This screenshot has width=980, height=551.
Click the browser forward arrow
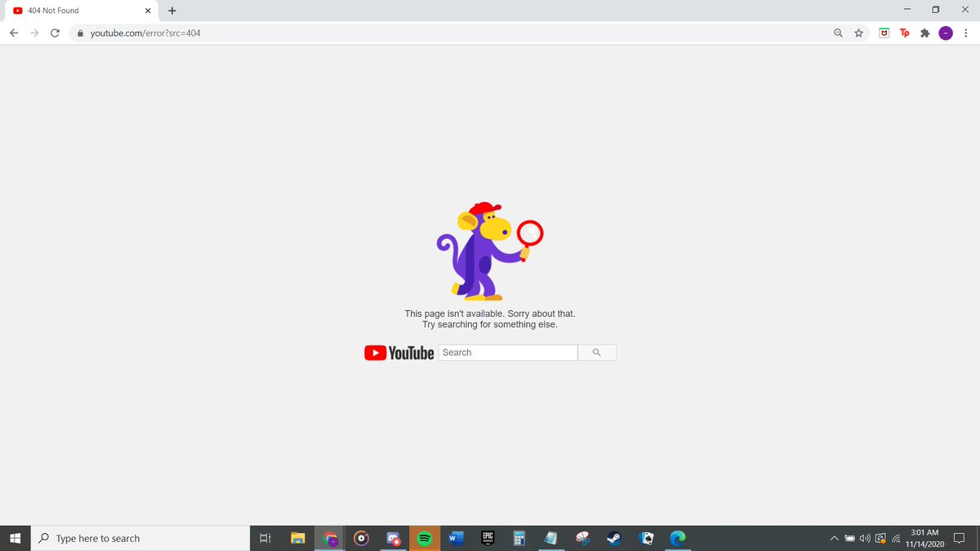pyautogui.click(x=34, y=33)
